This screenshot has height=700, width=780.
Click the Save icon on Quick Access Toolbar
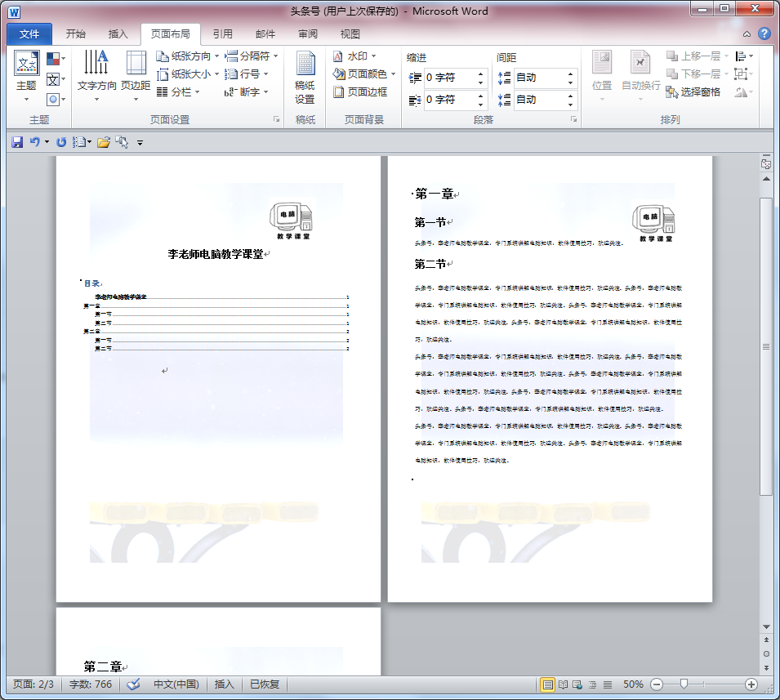[x=16, y=141]
